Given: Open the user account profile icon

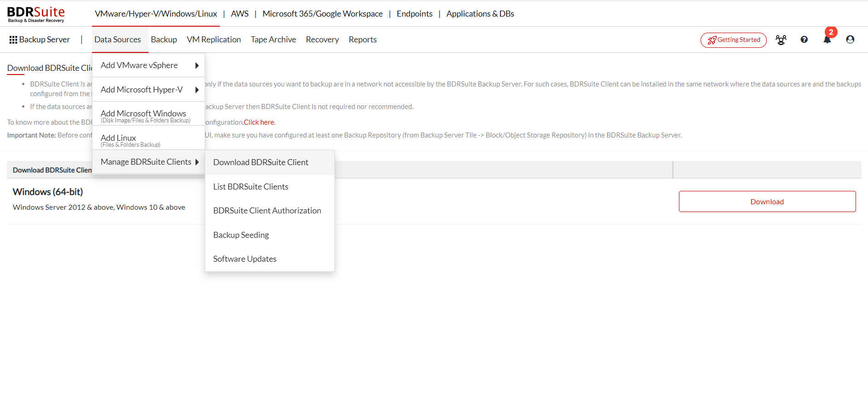Looking at the screenshot, I should tap(850, 40).
